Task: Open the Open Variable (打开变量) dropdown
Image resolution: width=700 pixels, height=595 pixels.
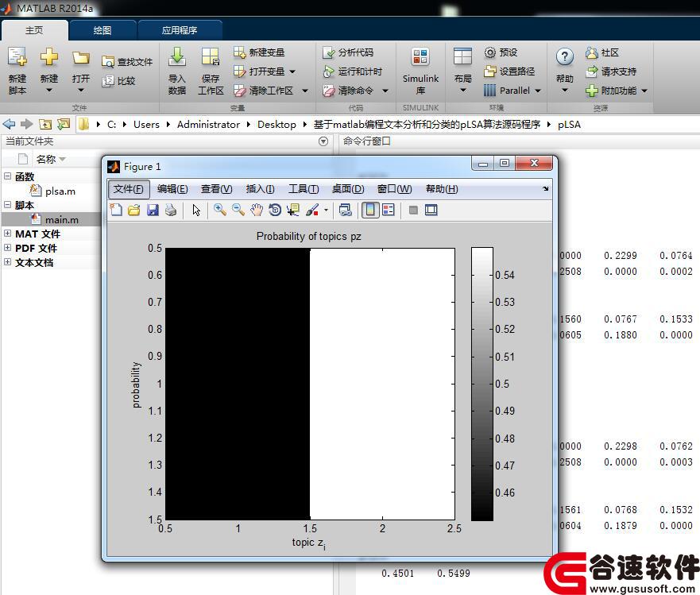Action: (292, 71)
